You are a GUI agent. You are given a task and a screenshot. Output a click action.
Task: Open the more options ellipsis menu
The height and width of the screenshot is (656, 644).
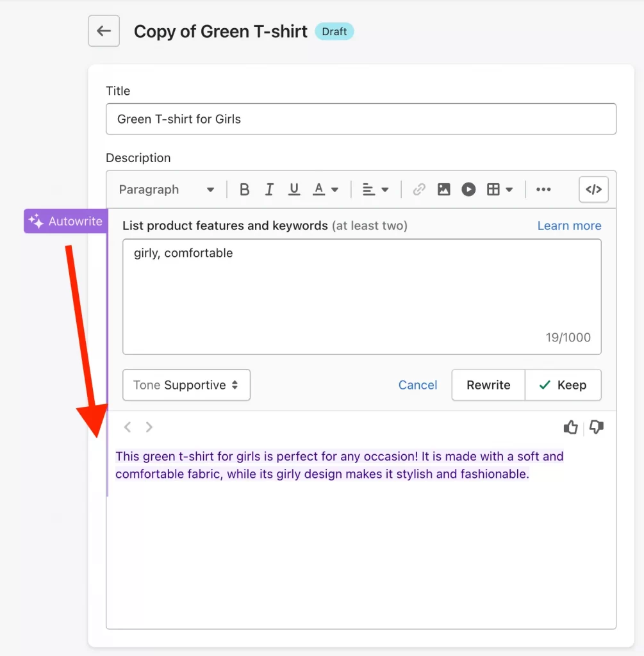click(543, 190)
